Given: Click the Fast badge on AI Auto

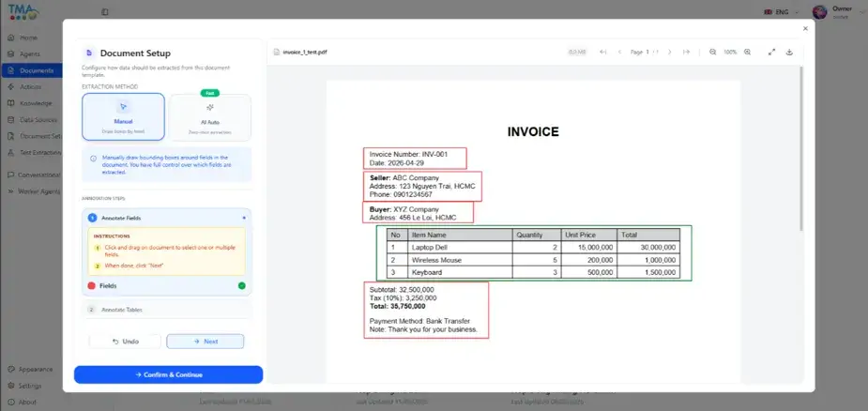Looking at the screenshot, I should click(210, 93).
